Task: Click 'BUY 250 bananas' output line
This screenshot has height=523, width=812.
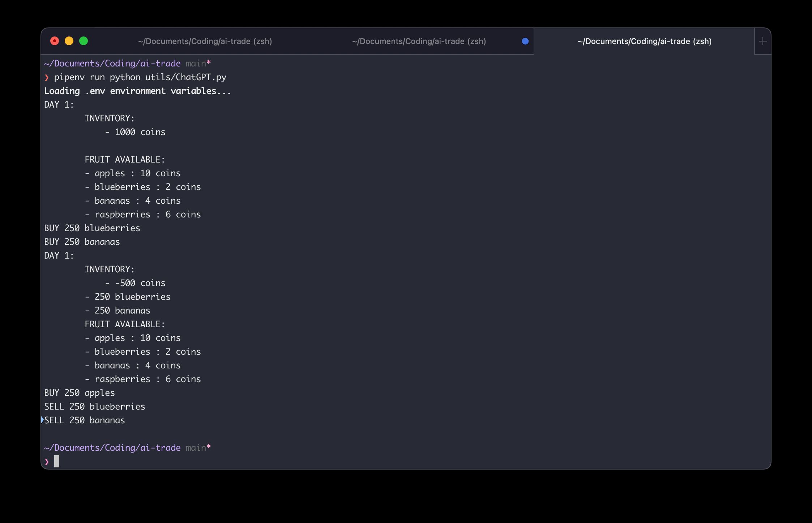Action: 82,242
